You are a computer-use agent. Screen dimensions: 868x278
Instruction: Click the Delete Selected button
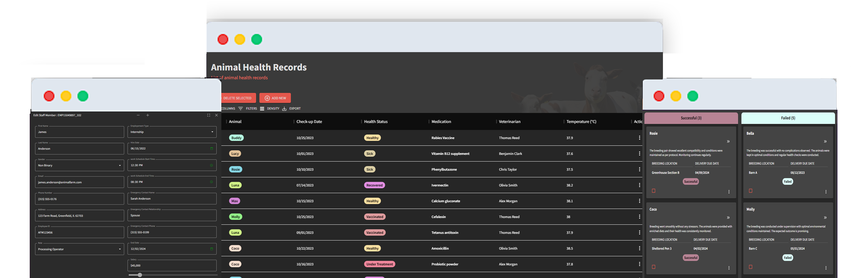(x=238, y=98)
